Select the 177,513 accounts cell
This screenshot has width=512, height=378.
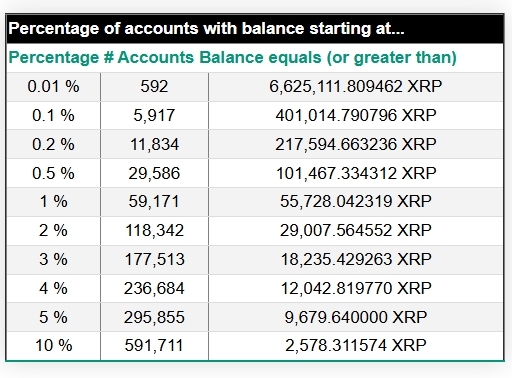[154, 260]
